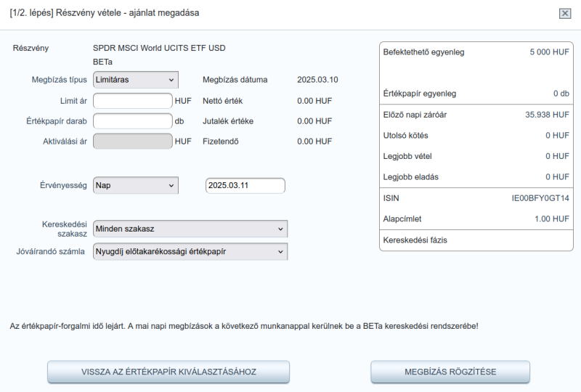Click the ISIN code IE00BFY0GT14

point(540,198)
